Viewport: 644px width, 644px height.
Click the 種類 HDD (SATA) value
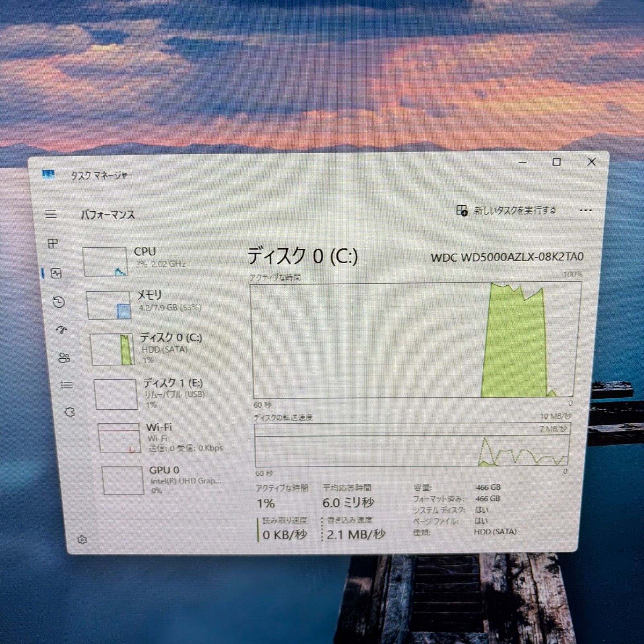[x=495, y=532]
